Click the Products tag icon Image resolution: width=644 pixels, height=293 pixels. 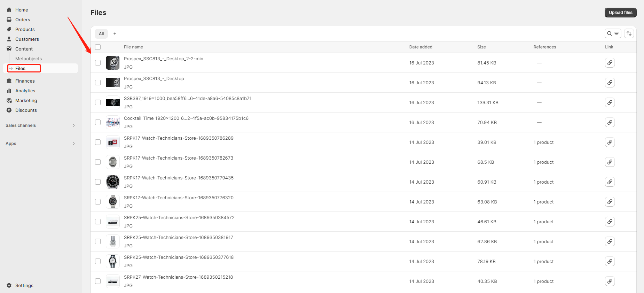[x=9, y=29]
